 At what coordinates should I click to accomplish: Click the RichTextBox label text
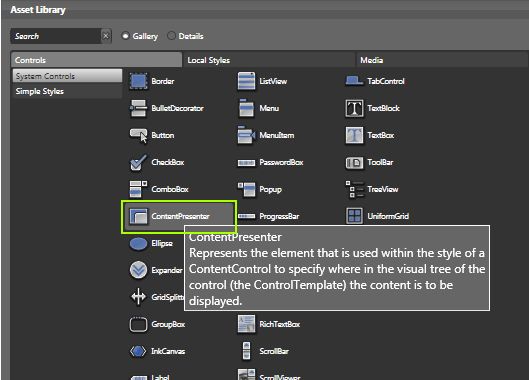pyautogui.click(x=279, y=324)
